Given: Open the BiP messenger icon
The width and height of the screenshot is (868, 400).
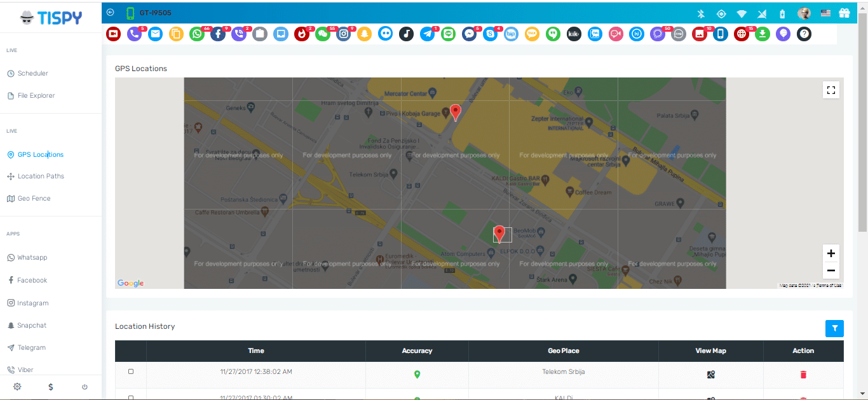Looking at the screenshot, I should [511, 34].
